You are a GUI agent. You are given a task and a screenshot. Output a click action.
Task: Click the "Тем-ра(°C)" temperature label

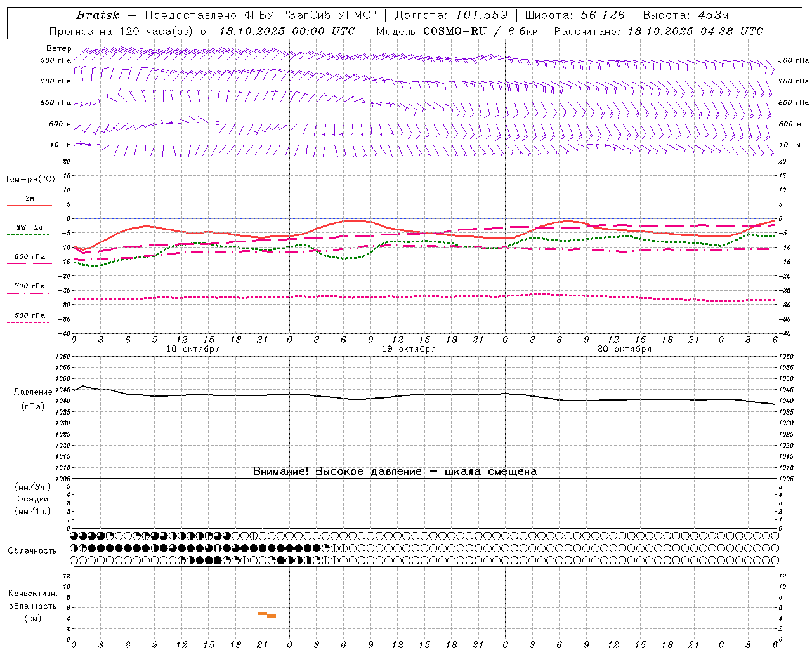click(x=30, y=180)
